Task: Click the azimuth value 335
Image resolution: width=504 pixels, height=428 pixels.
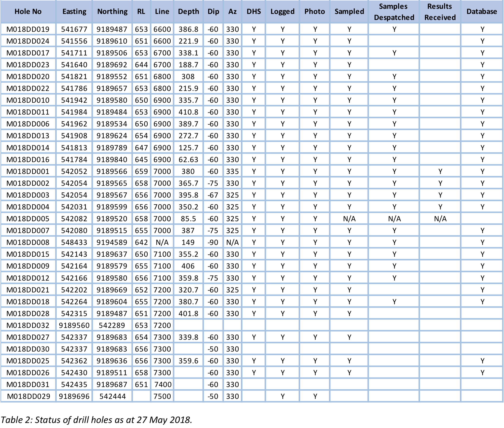Action: tap(232, 171)
